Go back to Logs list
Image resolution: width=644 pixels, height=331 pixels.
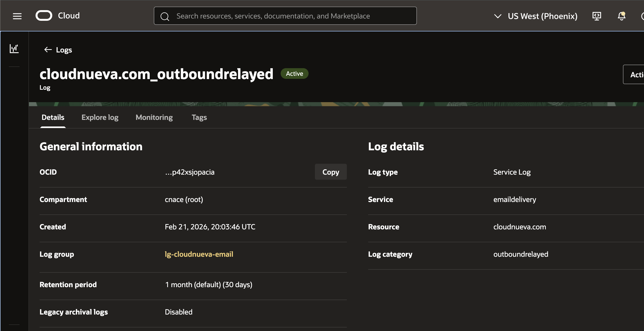[x=64, y=50]
